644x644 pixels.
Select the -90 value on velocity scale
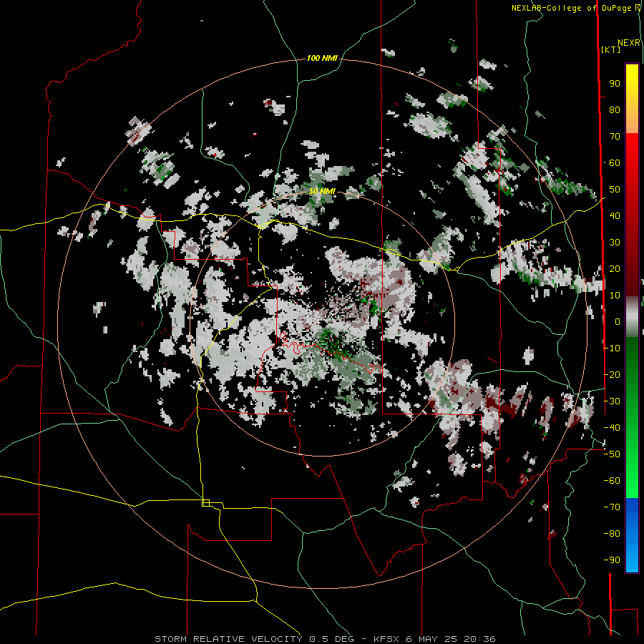(612, 560)
